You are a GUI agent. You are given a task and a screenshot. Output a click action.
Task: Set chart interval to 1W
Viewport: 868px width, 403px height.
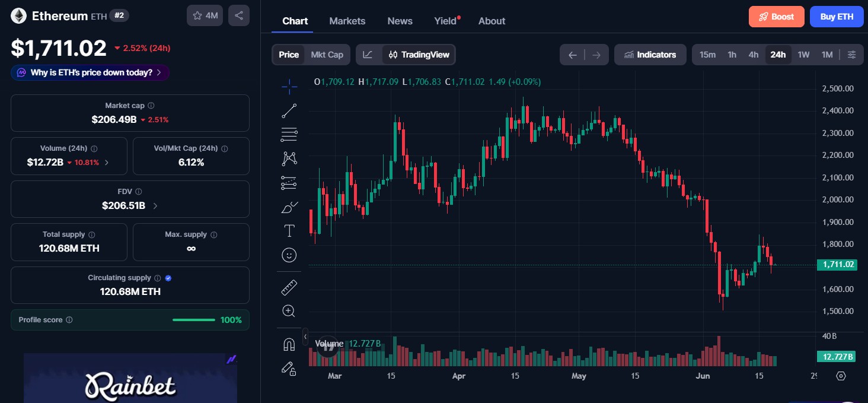click(803, 55)
